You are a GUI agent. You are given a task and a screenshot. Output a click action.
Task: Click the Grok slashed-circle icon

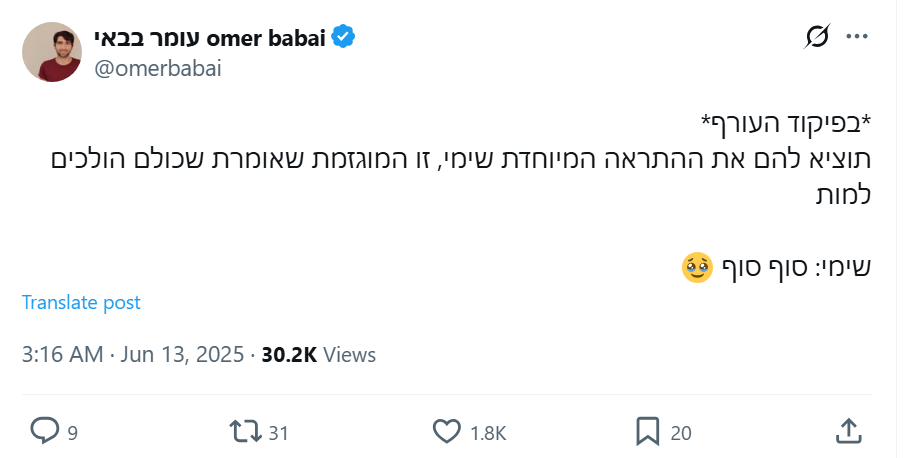tap(817, 37)
